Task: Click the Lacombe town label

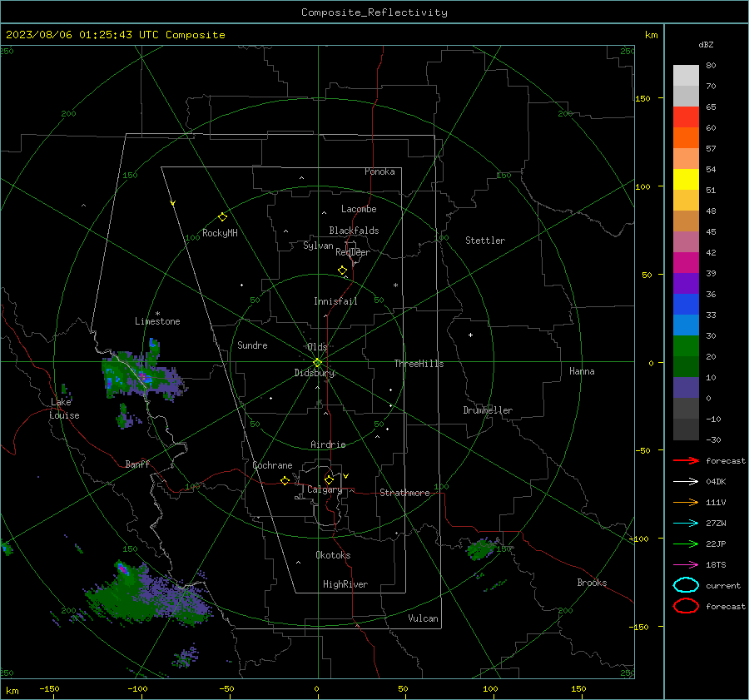Action: coord(359,209)
